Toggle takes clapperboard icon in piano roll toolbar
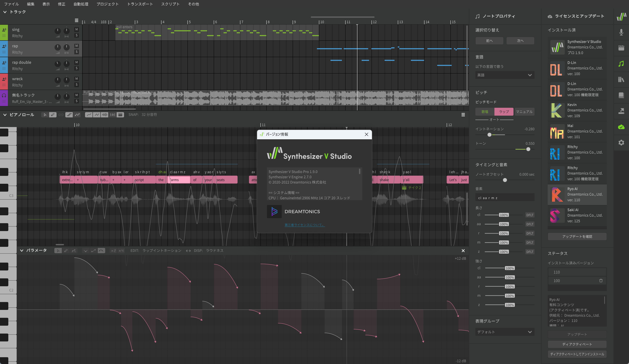Viewport: 629px width, 364px height. [x=120, y=115]
